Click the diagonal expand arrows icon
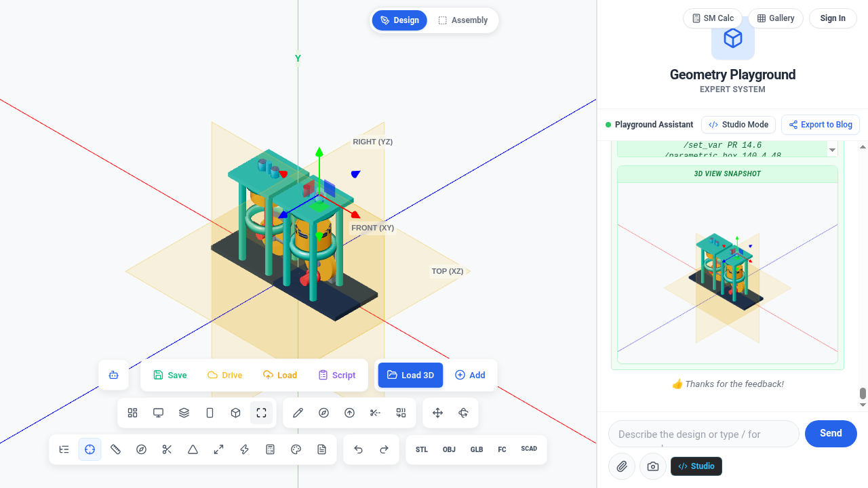 point(219,449)
